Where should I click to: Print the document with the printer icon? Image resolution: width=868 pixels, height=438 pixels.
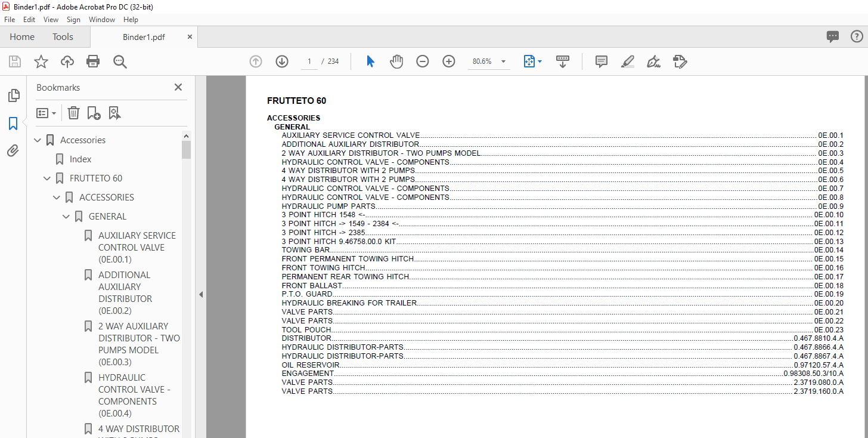[93, 61]
